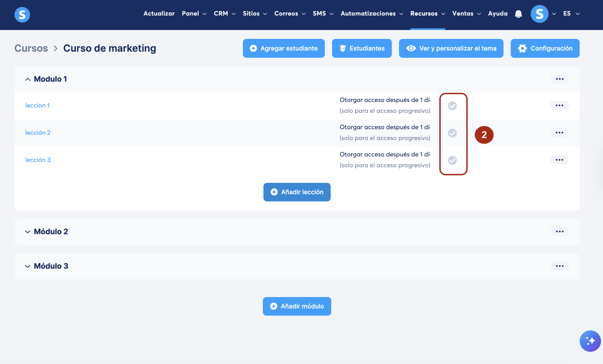Expand the Módulo 2 section

(28, 232)
